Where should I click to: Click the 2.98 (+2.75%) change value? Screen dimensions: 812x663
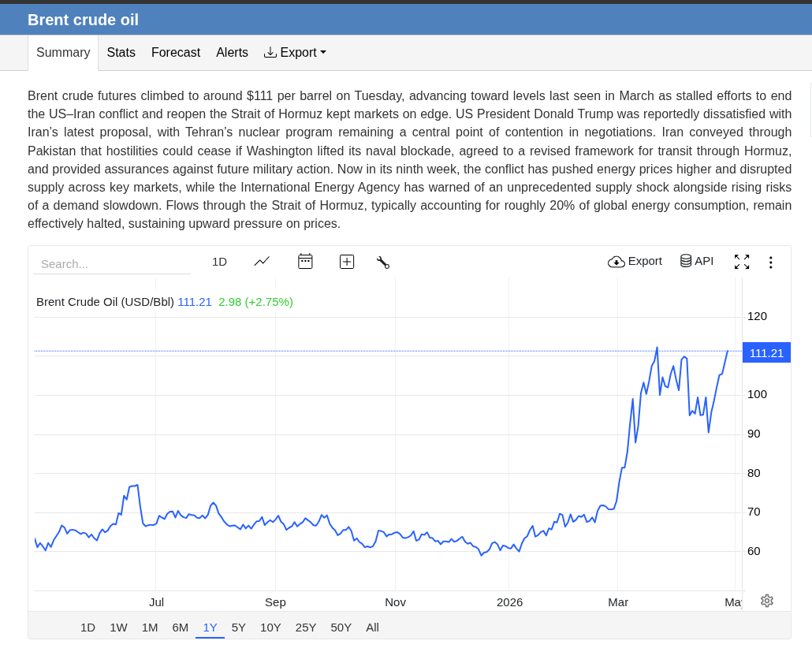[256, 302]
